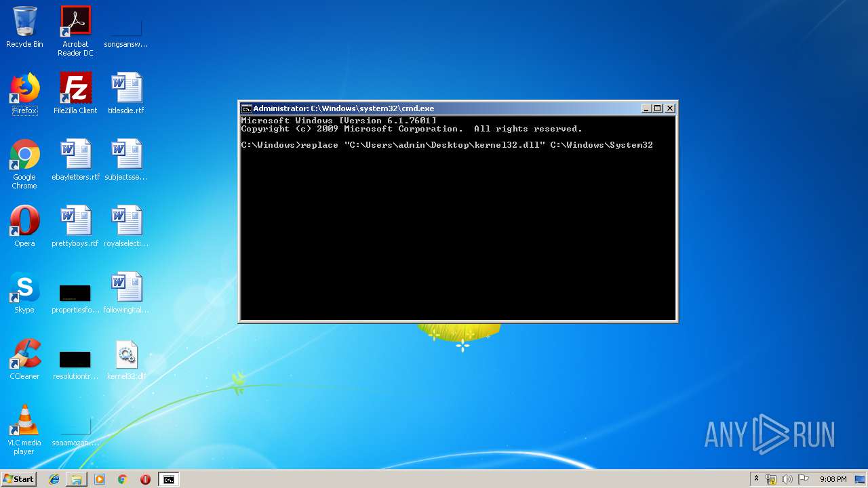Viewport: 868px width, 488px height.
Task: Select the resolutiontr... desktop file
Action: 75,365
